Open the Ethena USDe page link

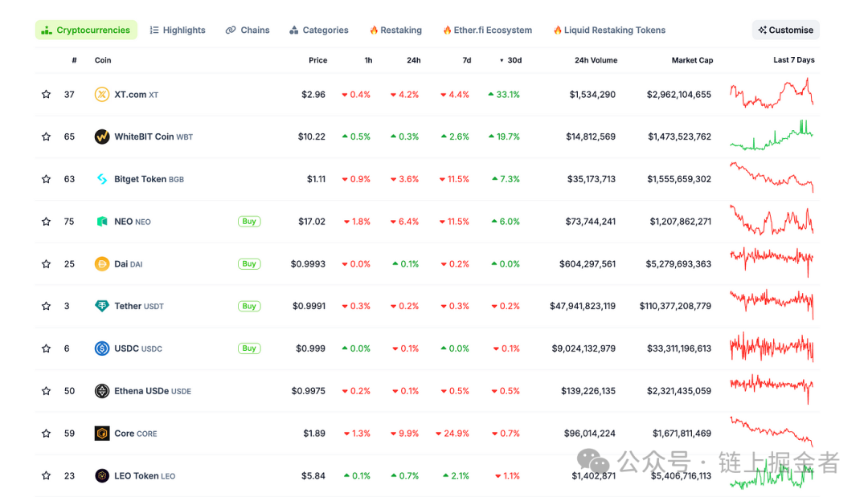(153, 391)
